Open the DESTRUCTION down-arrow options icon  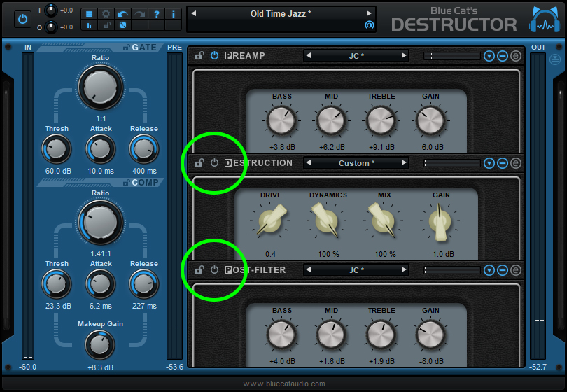(489, 163)
